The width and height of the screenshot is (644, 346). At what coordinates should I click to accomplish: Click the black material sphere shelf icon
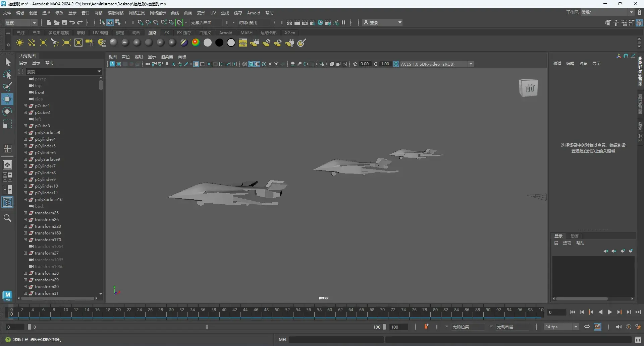219,43
